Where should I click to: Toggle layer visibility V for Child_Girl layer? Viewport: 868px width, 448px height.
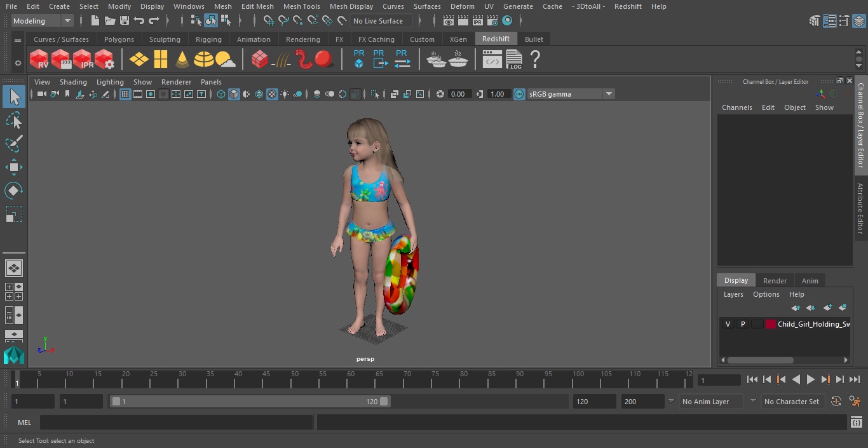coord(728,324)
